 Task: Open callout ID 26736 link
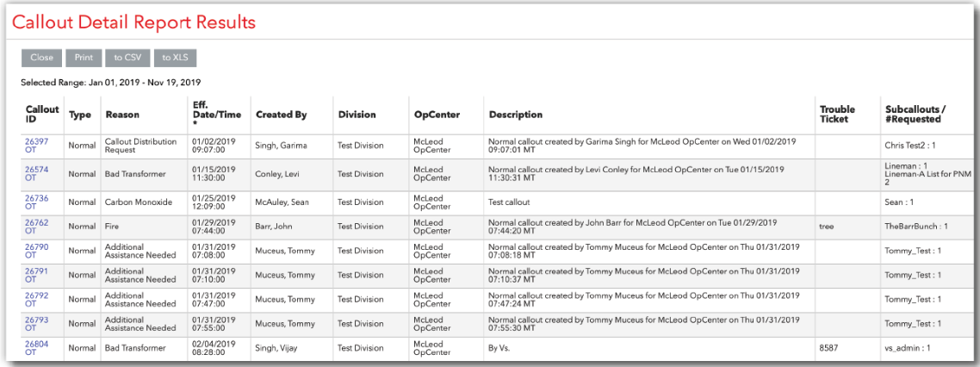pos(35,197)
